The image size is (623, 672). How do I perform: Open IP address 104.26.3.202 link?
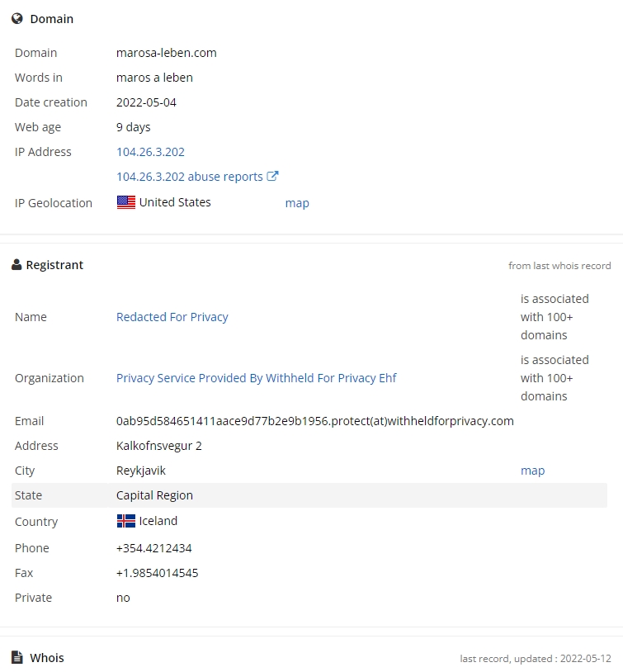150,152
